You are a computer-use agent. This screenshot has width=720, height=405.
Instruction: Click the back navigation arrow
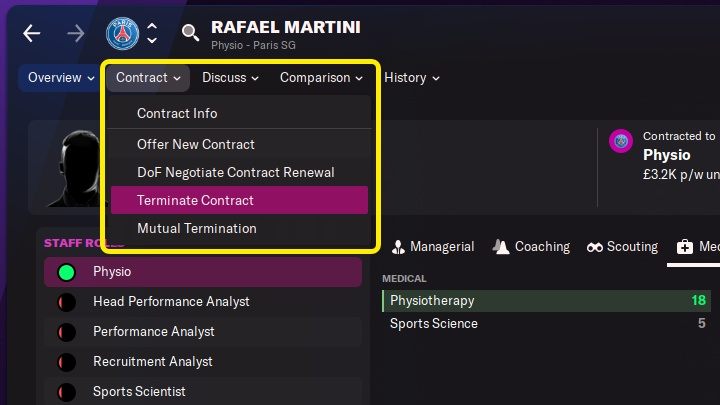pyautogui.click(x=32, y=33)
